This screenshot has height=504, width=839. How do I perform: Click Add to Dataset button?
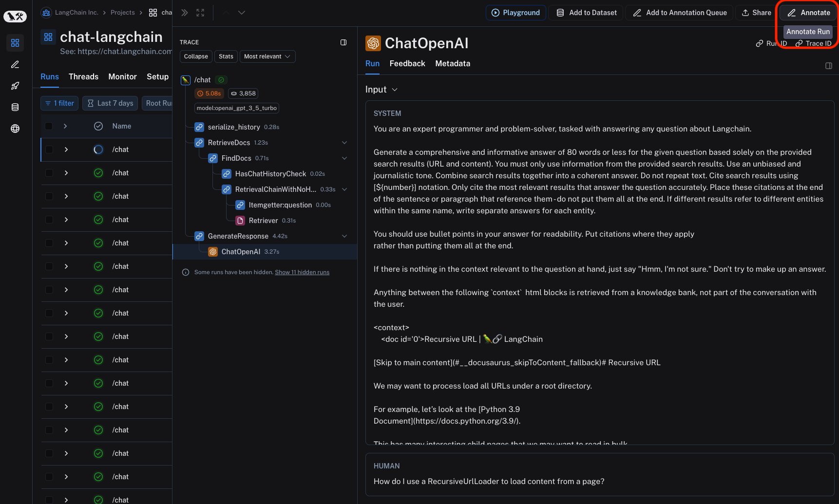click(x=587, y=13)
